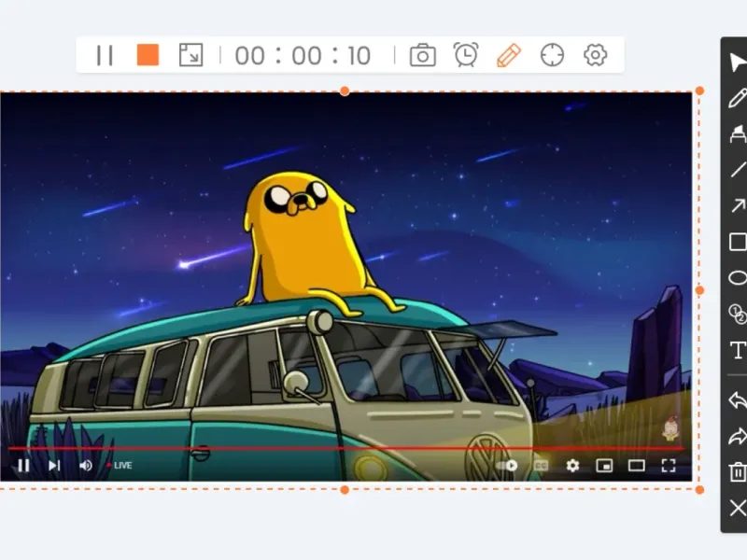
Task: Delete annotations with the trash icon
Action: tap(738, 472)
